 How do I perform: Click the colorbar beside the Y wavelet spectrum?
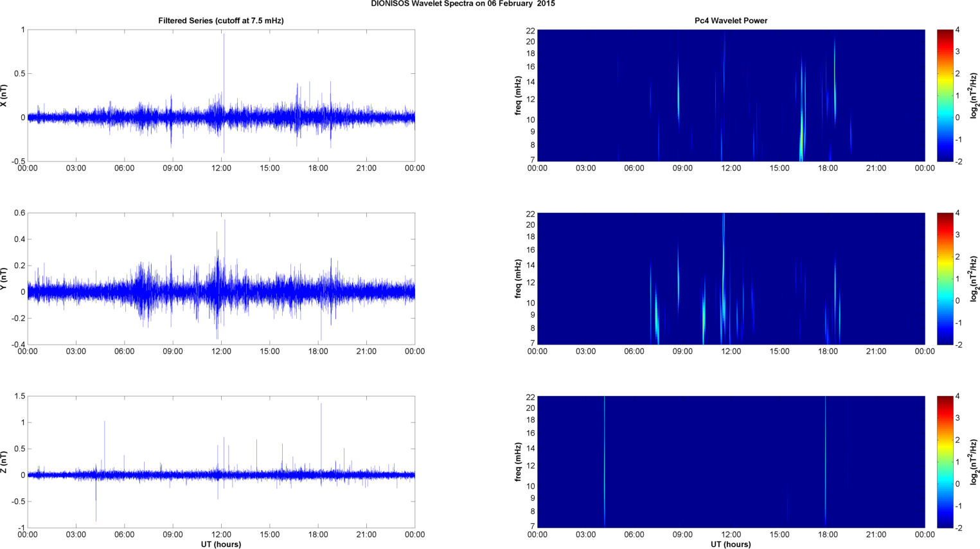[x=945, y=278]
